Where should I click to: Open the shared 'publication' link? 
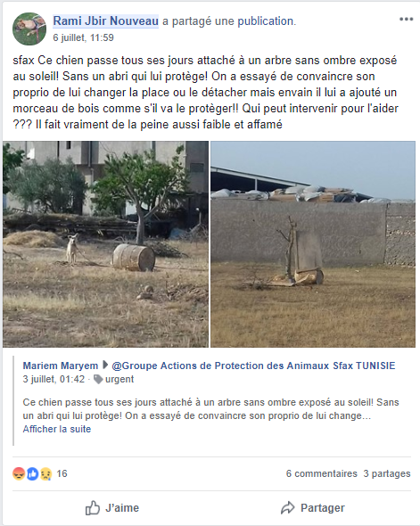(x=267, y=21)
